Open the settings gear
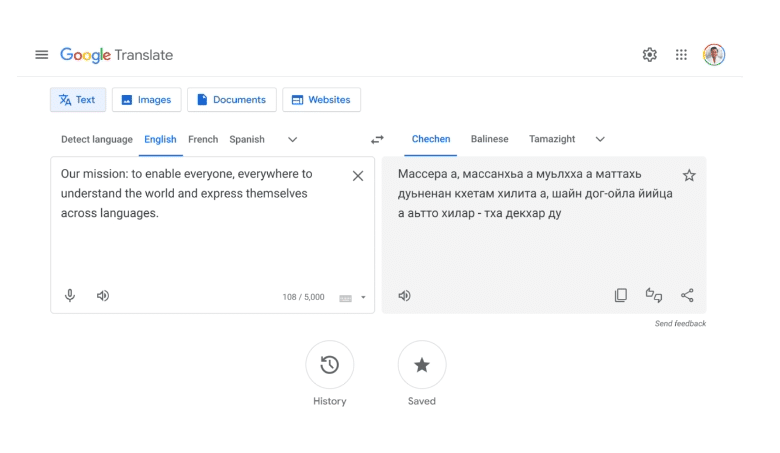The height and width of the screenshot is (453, 780). click(x=649, y=55)
